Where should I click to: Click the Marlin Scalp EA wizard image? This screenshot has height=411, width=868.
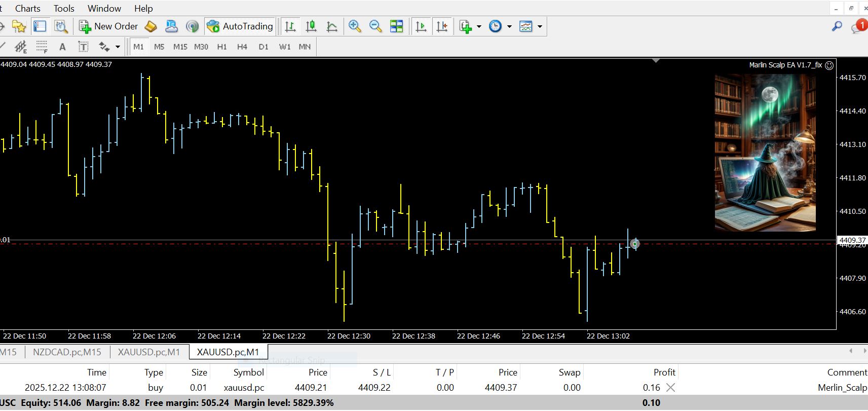[x=765, y=152]
